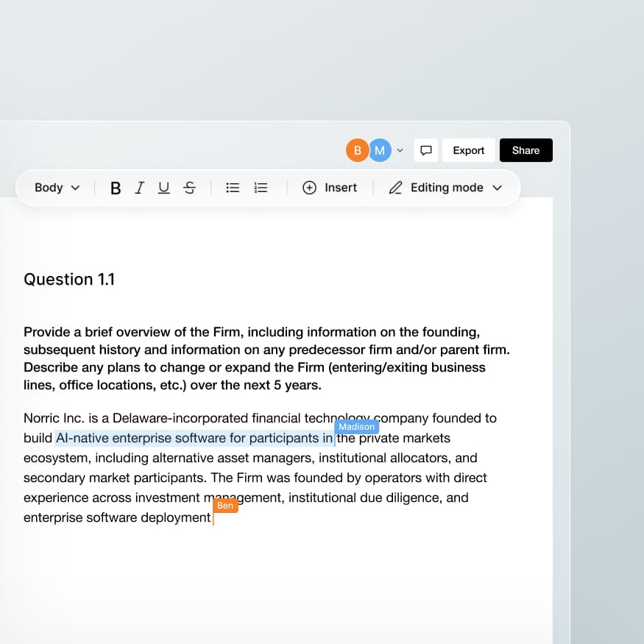
Task: Apply strikethrough formatting
Action: [x=189, y=188]
